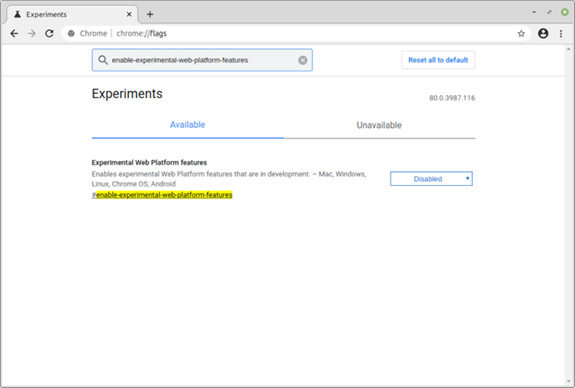Click the chrome://flags address bar
This screenshot has width=575, height=388.
point(293,34)
